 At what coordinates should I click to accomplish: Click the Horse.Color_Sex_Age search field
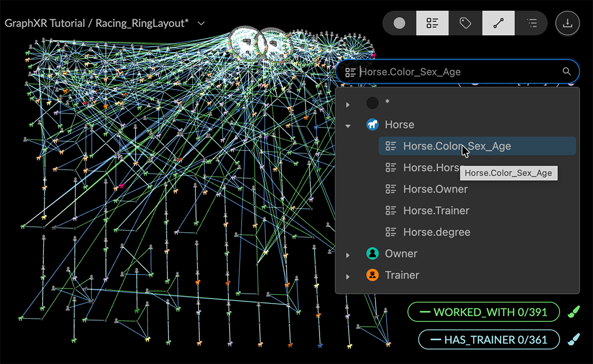(x=456, y=72)
